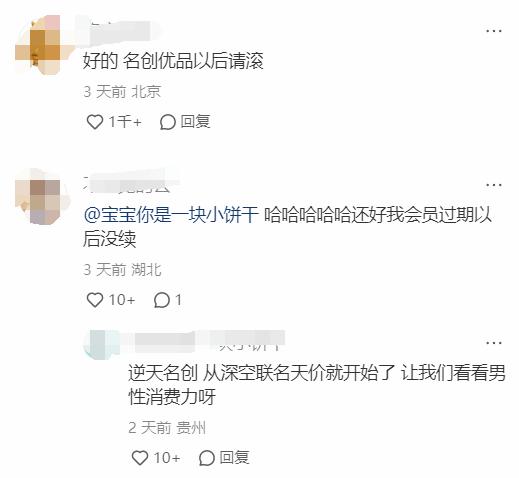The height and width of the screenshot is (478, 519).
Task: Click the 10+ count under Hubei comment
Action: click(x=122, y=300)
